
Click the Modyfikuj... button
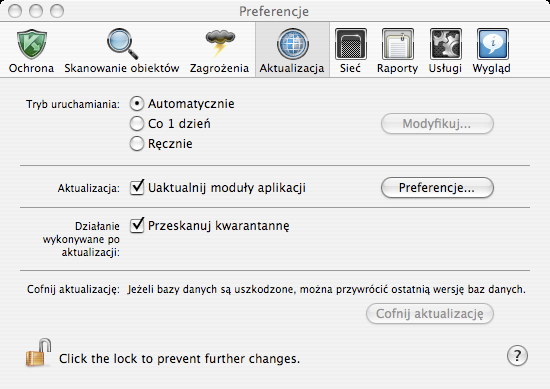point(437,123)
